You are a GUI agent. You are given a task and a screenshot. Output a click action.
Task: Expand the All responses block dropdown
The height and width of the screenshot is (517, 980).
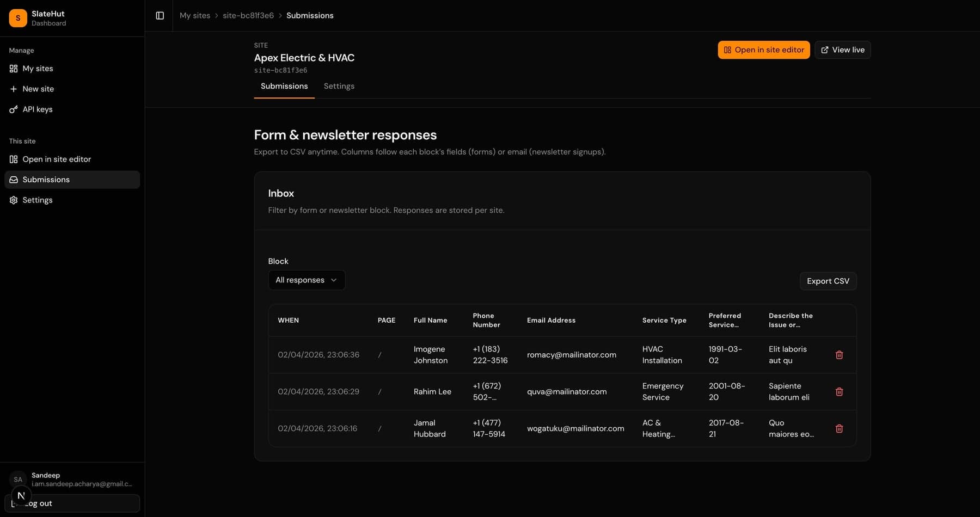click(x=307, y=280)
